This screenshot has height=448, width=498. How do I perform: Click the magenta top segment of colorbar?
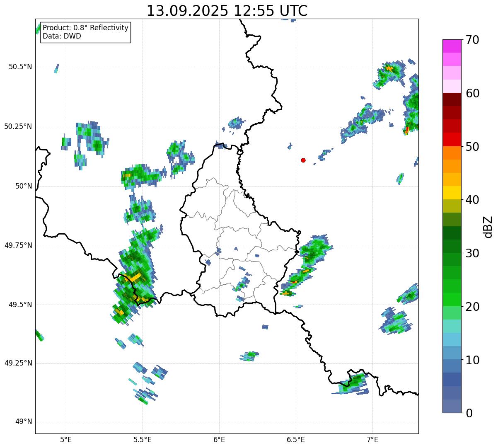pyautogui.click(x=452, y=46)
